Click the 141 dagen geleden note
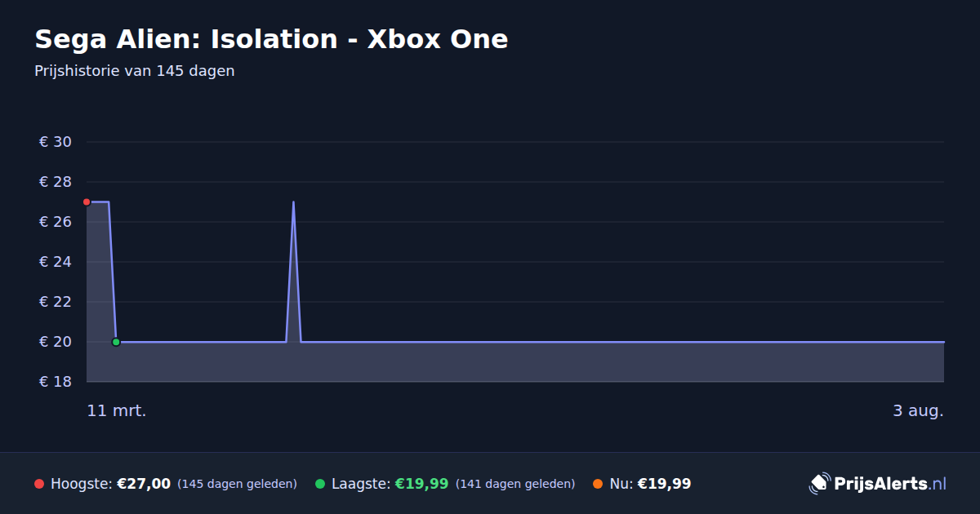The height and width of the screenshot is (514, 980). coord(515,485)
